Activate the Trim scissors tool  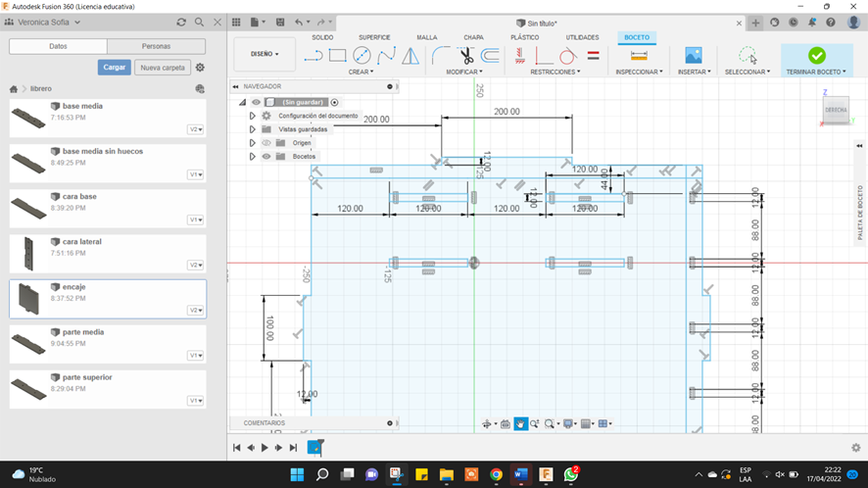[466, 56]
